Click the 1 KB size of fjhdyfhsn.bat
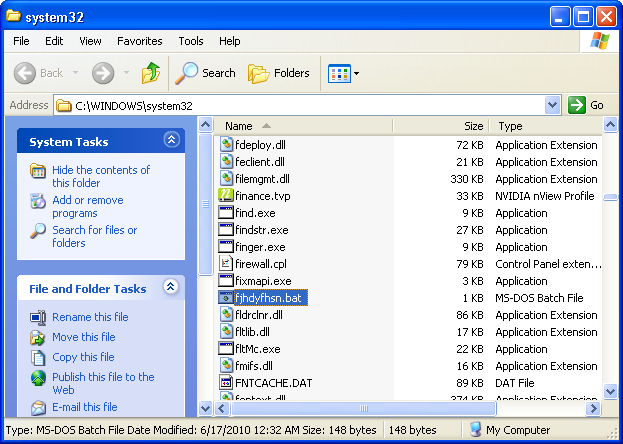 (472, 298)
